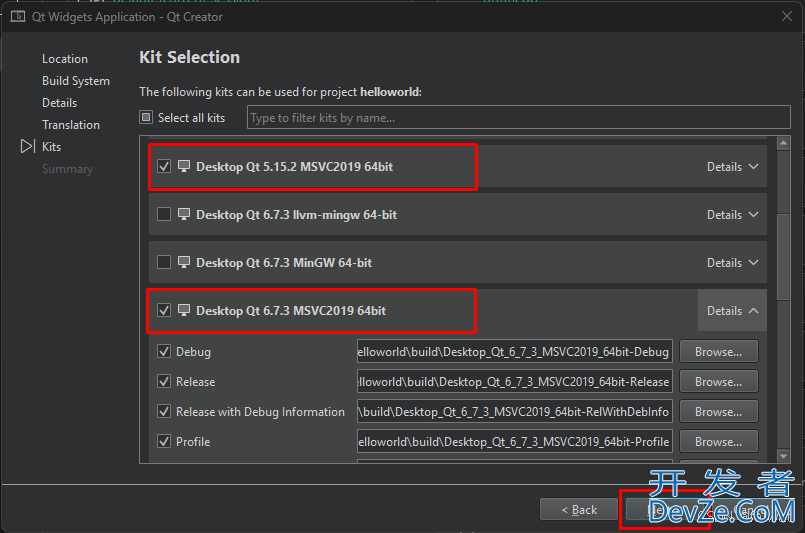Viewport: 805px width, 533px height.
Task: Uncheck Desktop Qt 5.15.2 MSVC2019 64bit kit
Action: point(164,166)
